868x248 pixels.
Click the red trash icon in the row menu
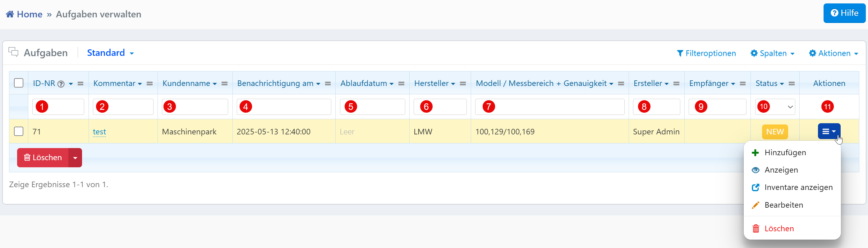pyautogui.click(x=755, y=229)
